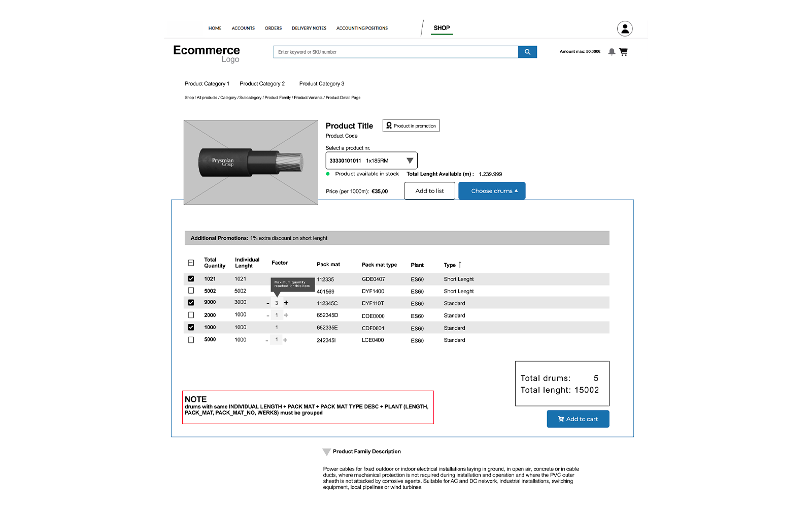Open ORDERS in top navigation
Image resolution: width=812 pixels, height=508 pixels.
pos(273,28)
